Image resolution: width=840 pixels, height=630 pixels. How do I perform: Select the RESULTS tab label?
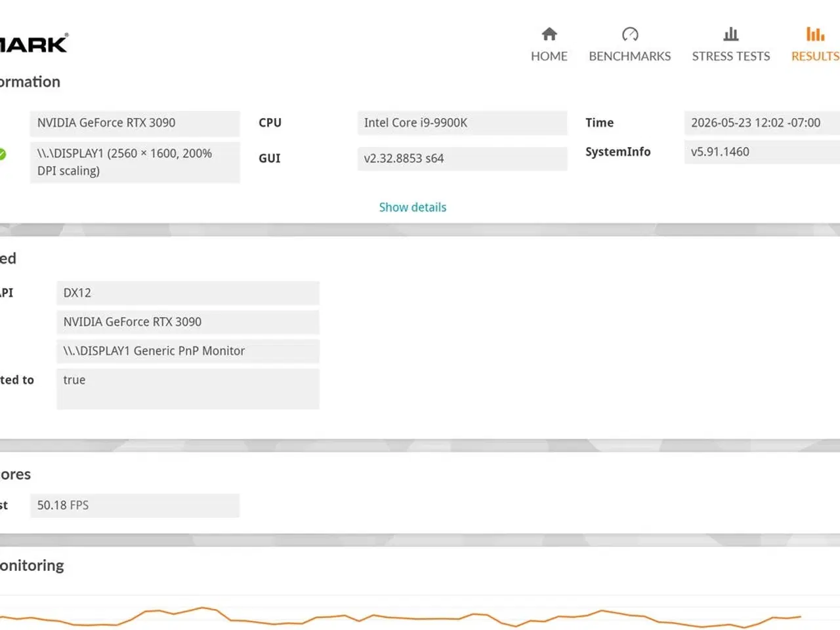point(815,56)
